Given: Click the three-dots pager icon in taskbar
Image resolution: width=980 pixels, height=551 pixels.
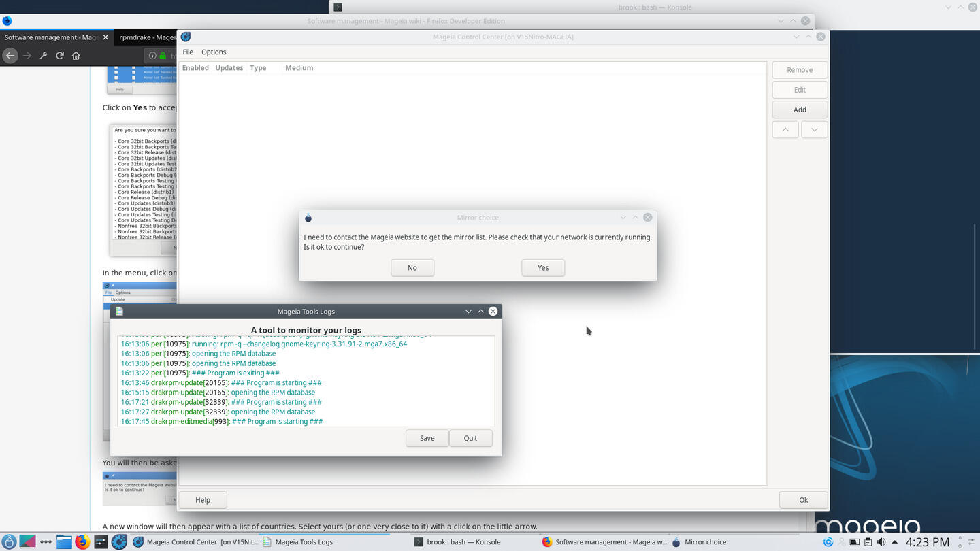Looking at the screenshot, I should click(46, 542).
